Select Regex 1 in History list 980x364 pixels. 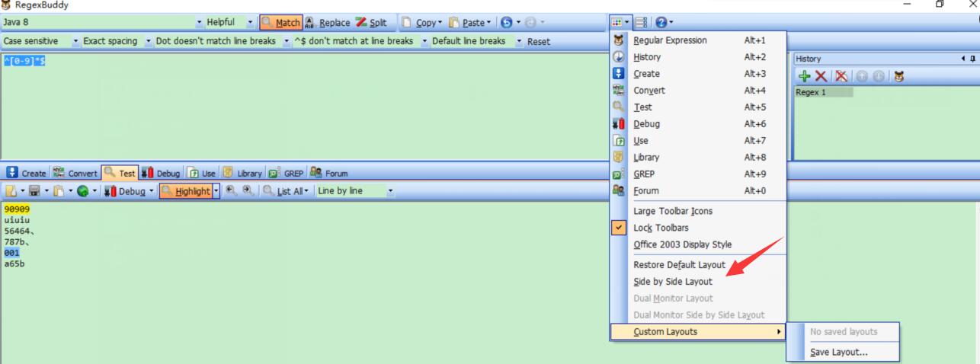[824, 92]
